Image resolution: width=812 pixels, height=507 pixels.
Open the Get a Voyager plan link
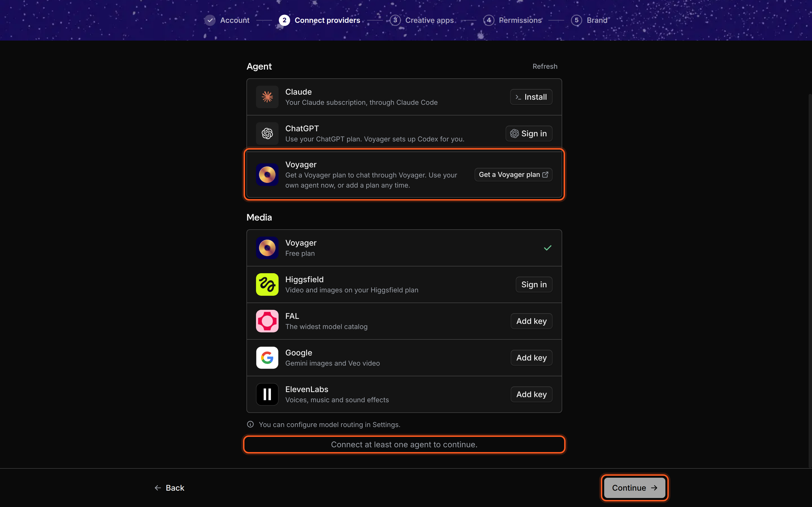[513, 175]
